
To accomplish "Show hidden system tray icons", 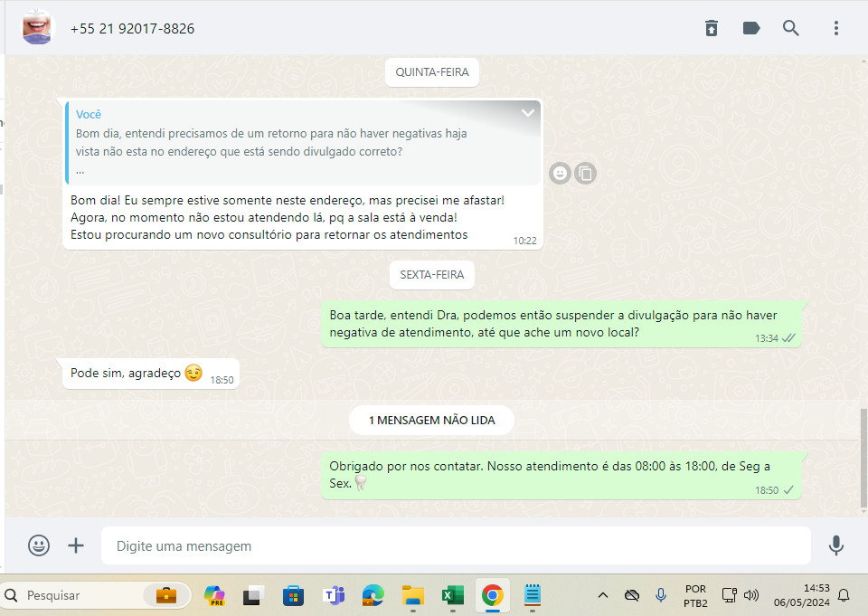I will [x=603, y=595].
